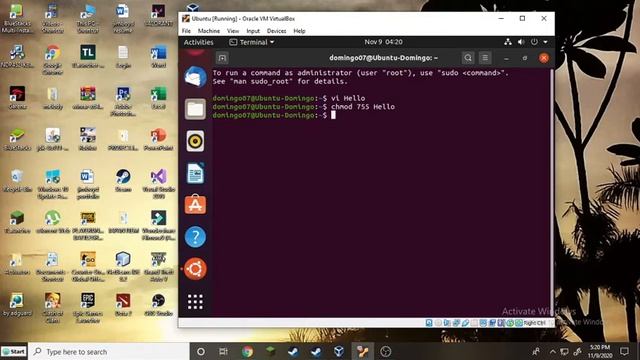
Task: Click Activities in the Ubuntu top bar
Action: [x=198, y=42]
